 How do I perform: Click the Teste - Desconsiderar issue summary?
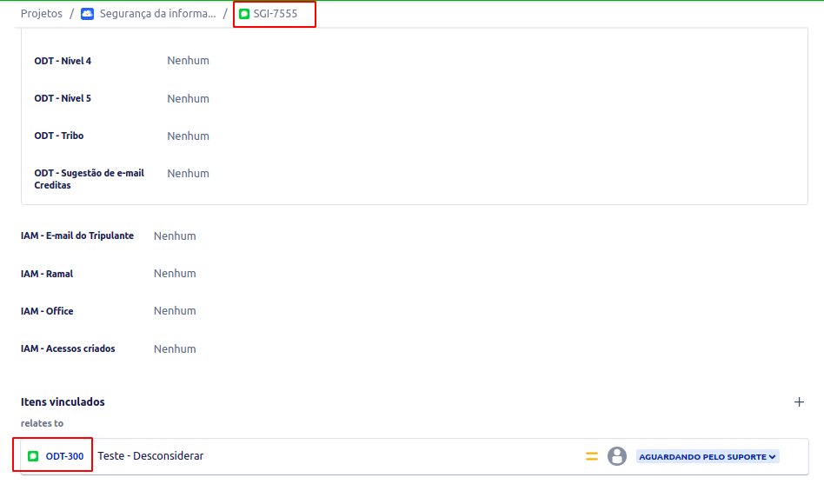[x=150, y=455]
